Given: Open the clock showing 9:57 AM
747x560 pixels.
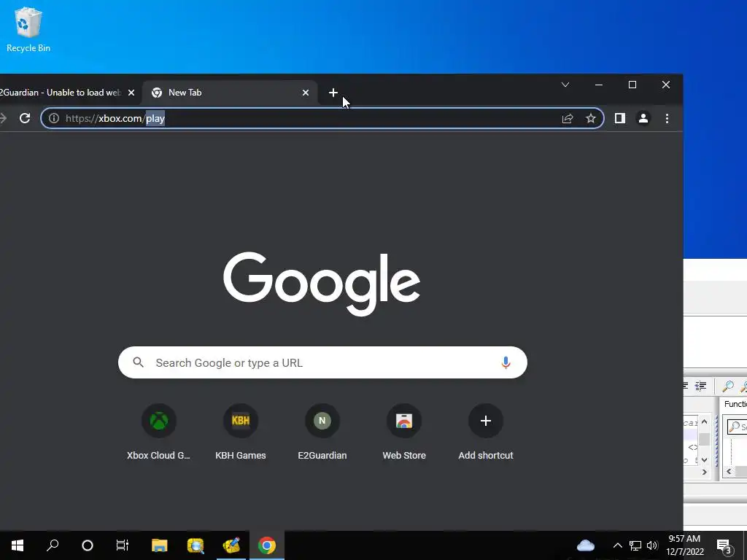Looking at the screenshot, I should [684, 545].
